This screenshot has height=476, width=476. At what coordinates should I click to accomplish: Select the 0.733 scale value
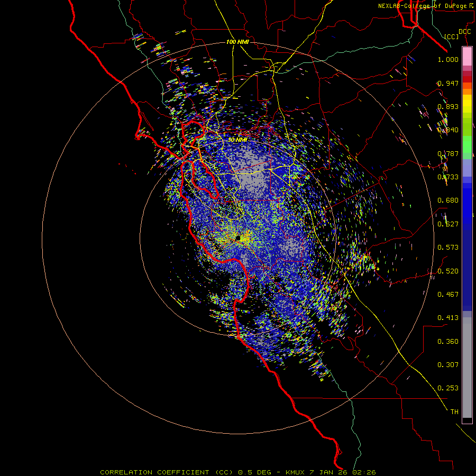point(448,177)
